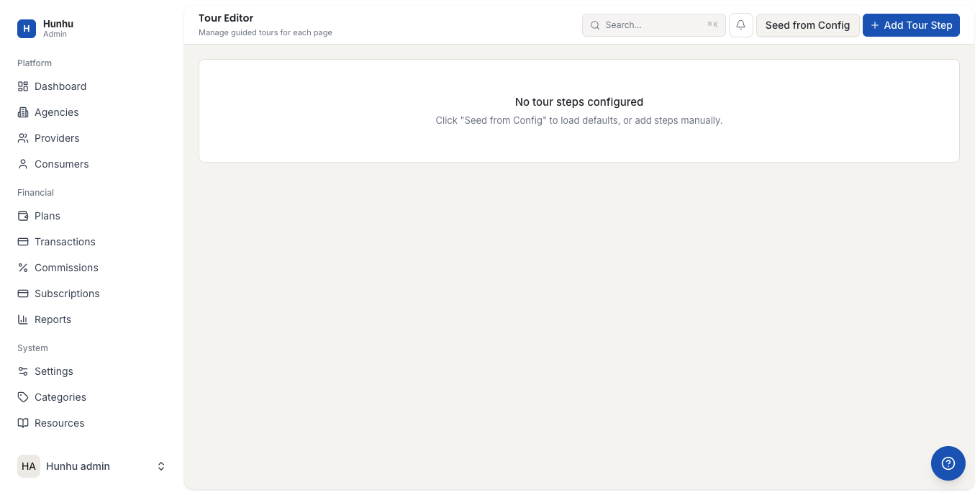
Task: Click the Settings sliders icon
Action: (x=23, y=371)
